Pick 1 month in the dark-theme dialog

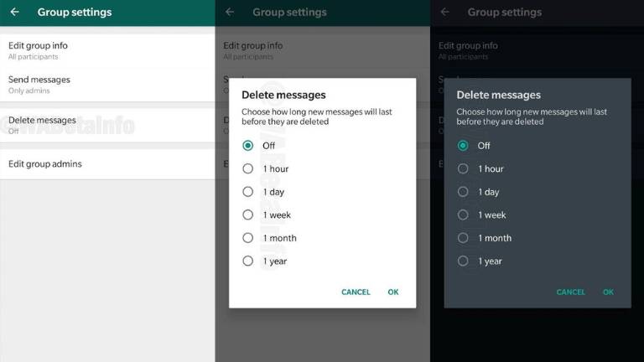click(463, 238)
